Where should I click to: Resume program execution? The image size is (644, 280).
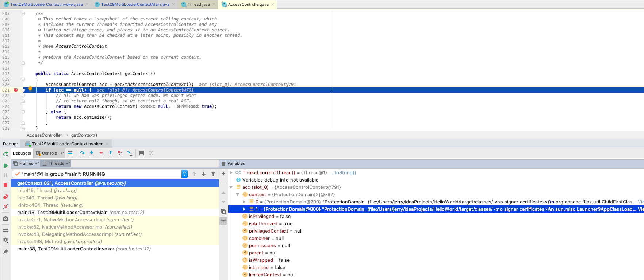click(5, 166)
